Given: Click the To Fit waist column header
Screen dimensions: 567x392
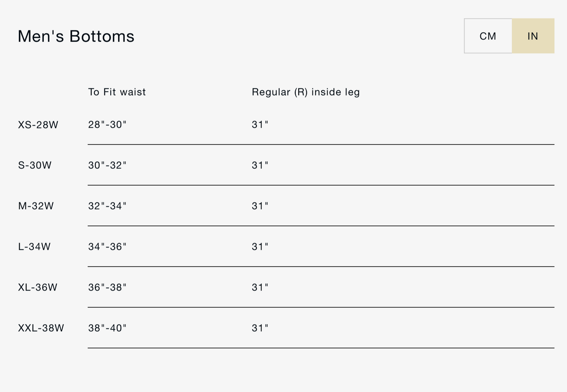Looking at the screenshot, I should [x=117, y=92].
